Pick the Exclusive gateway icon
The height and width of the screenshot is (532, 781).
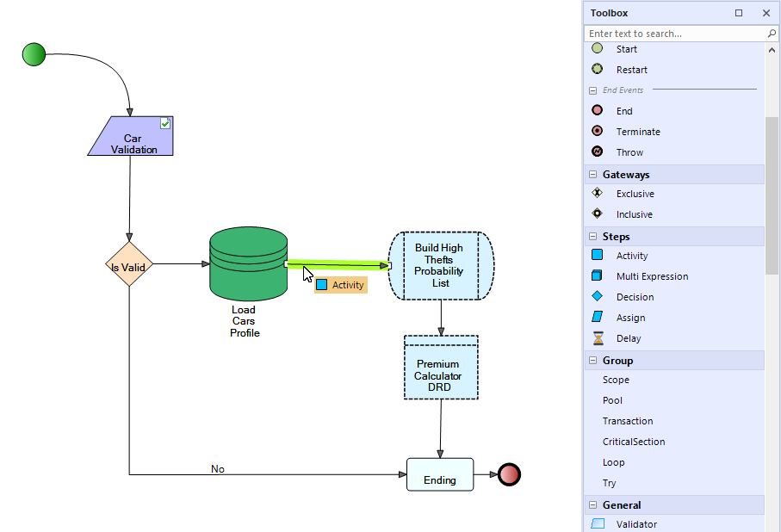point(598,193)
